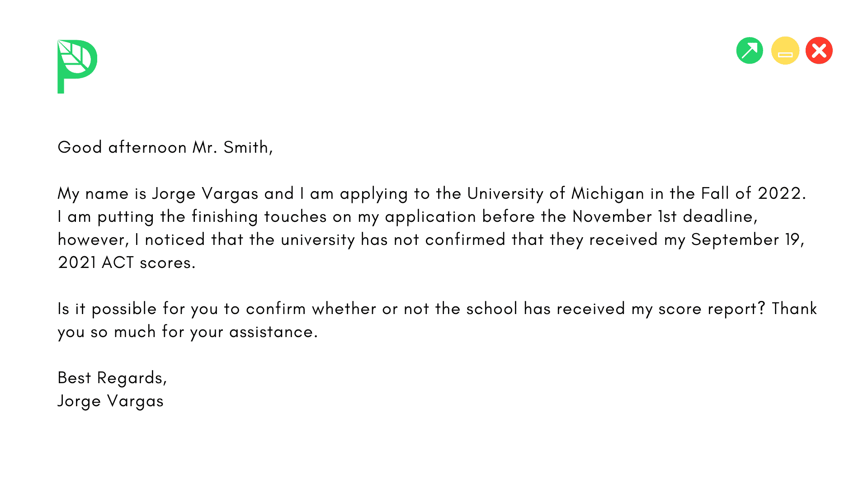Click the date text 'September 19,'

coord(748,239)
